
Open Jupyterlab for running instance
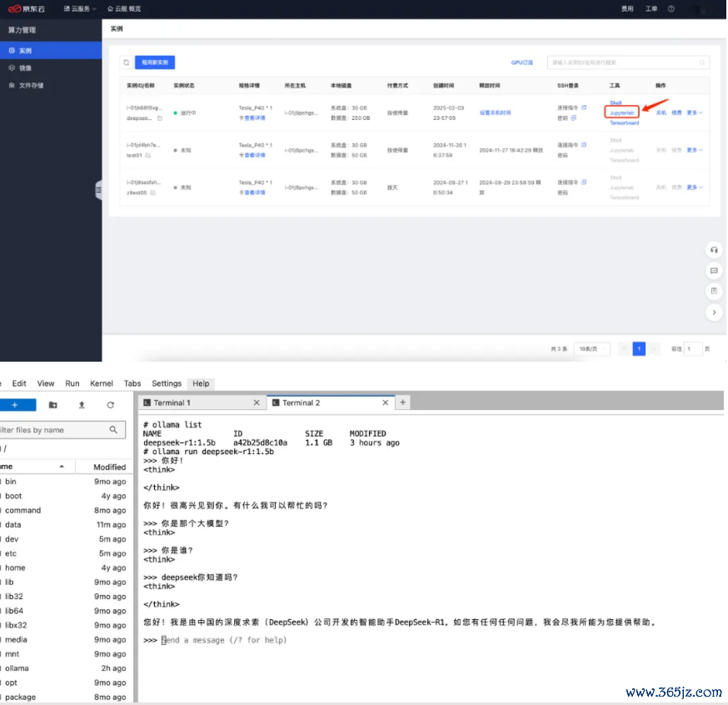(621, 112)
